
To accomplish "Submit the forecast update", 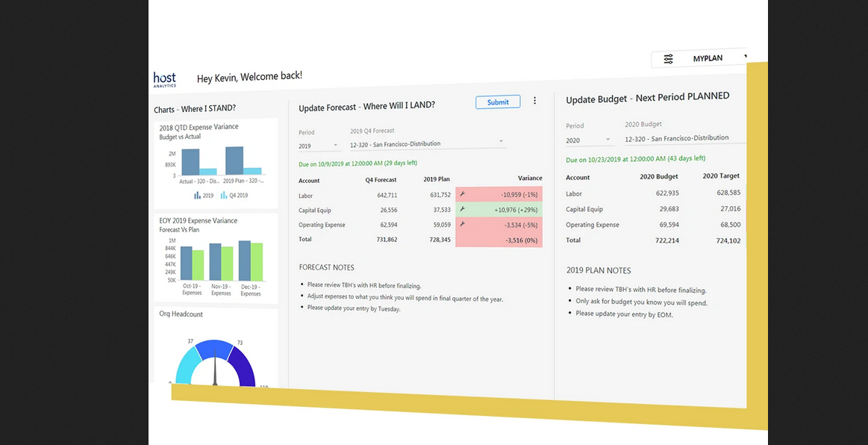I will pyautogui.click(x=498, y=102).
